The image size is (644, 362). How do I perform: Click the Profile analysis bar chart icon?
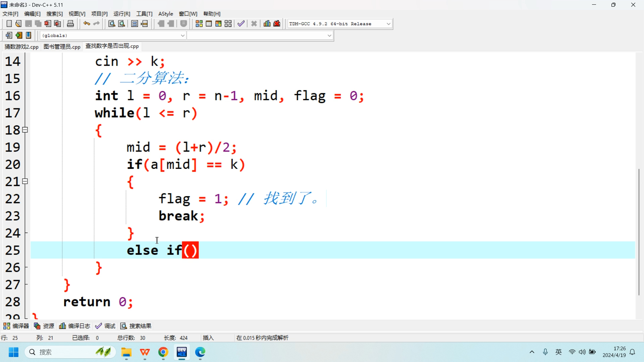267,24
